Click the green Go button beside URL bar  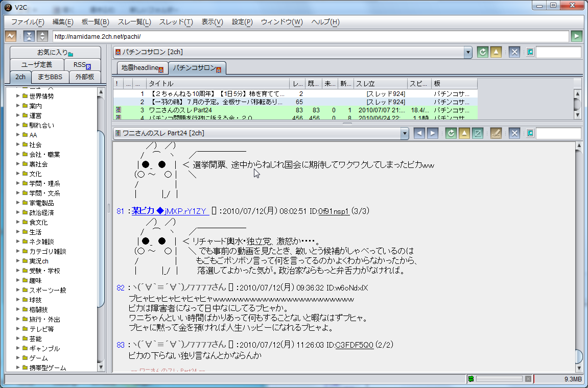point(576,36)
